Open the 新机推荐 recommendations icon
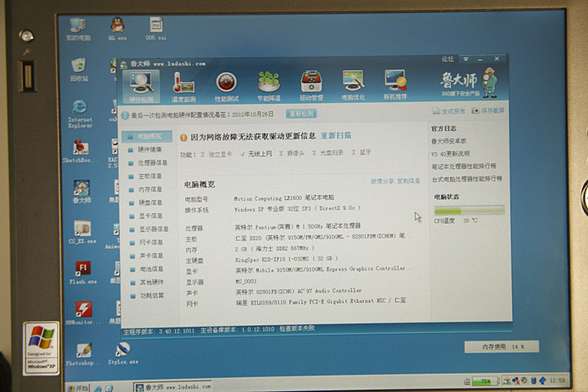The image size is (588, 392). click(x=395, y=85)
